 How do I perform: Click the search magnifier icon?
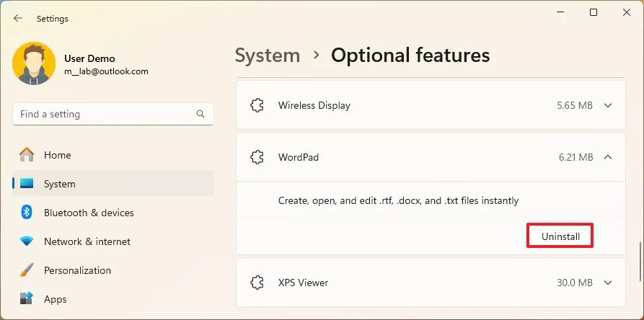(200, 114)
